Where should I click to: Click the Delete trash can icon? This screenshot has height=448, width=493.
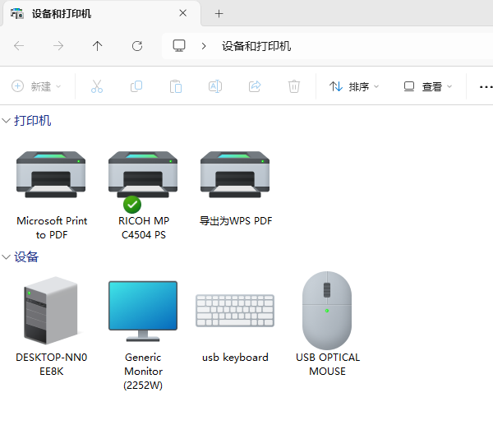pos(294,86)
